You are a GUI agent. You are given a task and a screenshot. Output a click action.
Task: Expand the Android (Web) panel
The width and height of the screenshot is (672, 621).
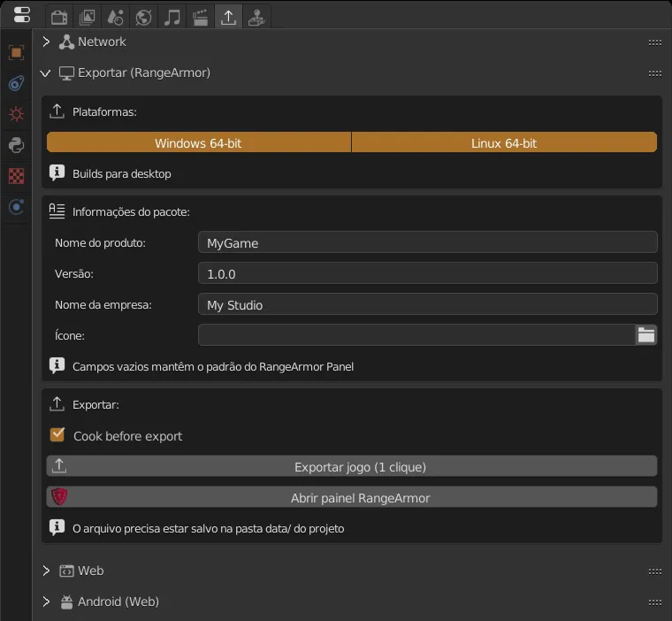[x=46, y=602]
